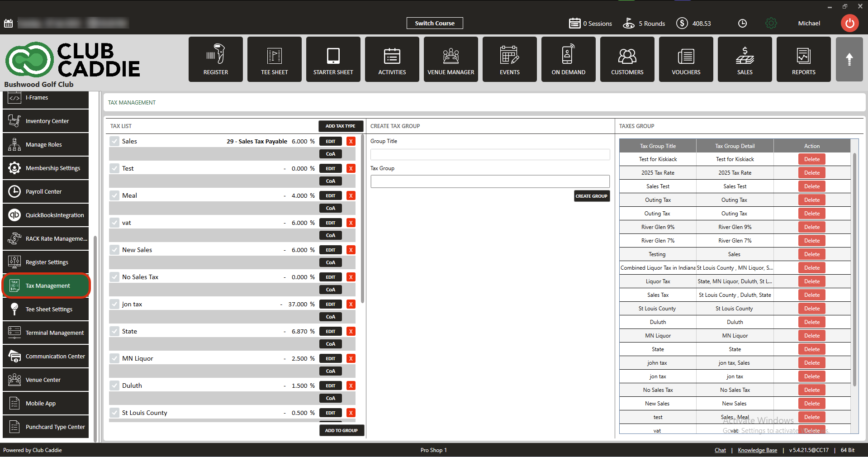Screen dimensions: 868x457
Task: Open Communication Center in the sidebar
Action: pyautogui.click(x=46, y=356)
